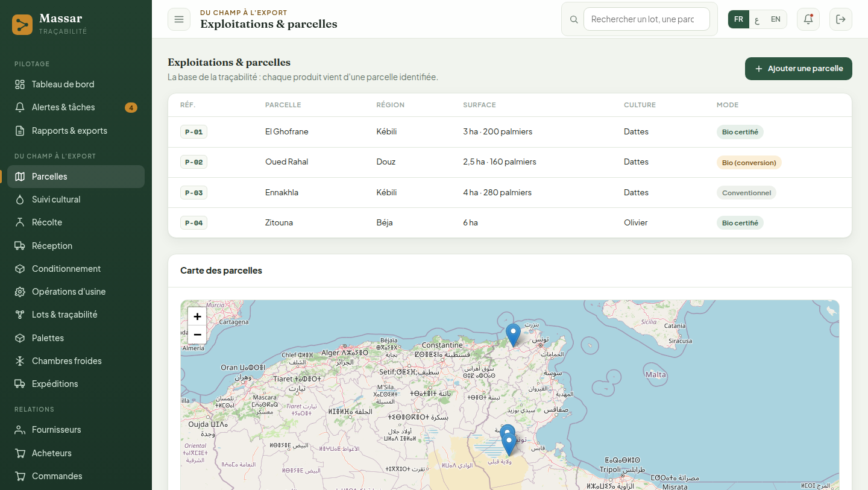The width and height of the screenshot is (868, 490).
Task: Open Conditionnement box icon
Action: click(x=20, y=269)
